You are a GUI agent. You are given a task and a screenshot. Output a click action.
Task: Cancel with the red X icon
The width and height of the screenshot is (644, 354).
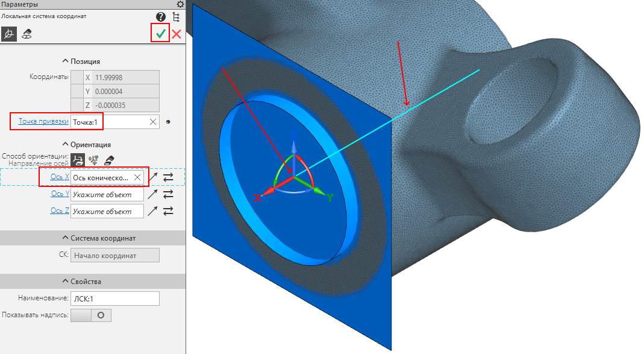pos(177,34)
